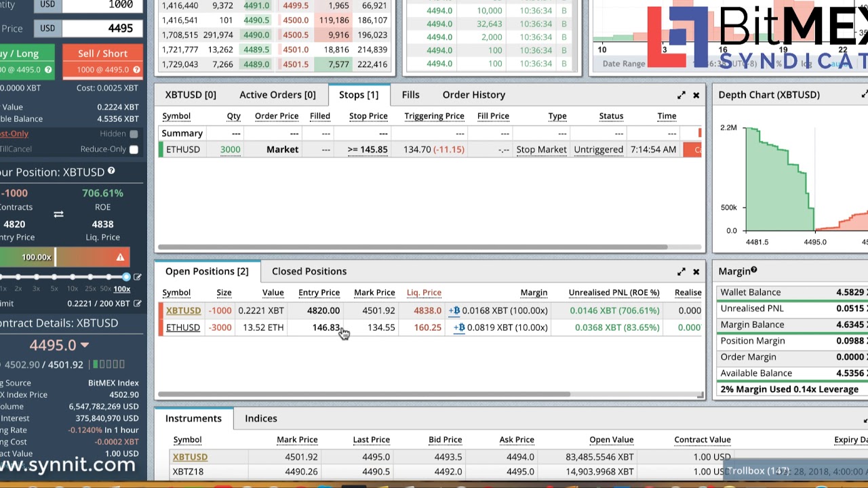The width and height of the screenshot is (868, 488).
Task: Click the Buy / Long button
Action: coord(27,61)
